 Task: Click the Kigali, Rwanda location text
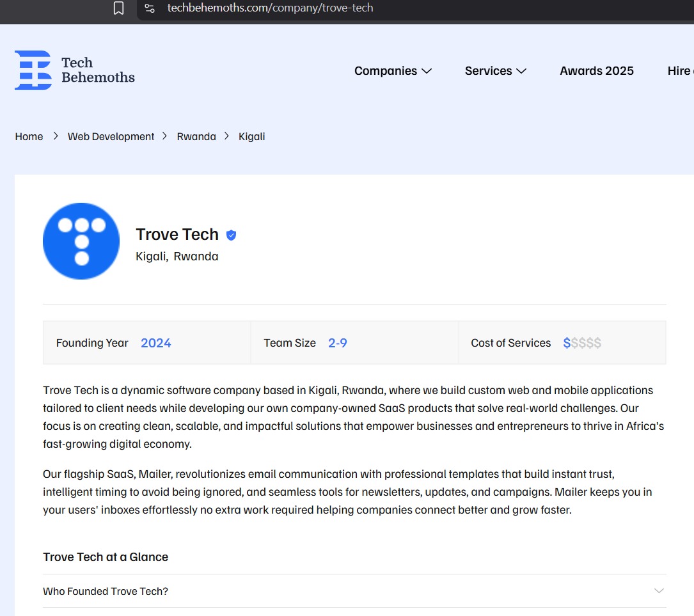pyautogui.click(x=177, y=257)
